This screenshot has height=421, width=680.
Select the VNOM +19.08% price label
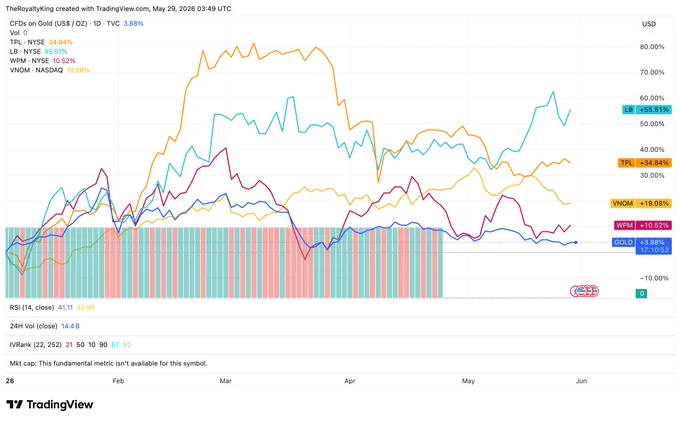tap(641, 203)
